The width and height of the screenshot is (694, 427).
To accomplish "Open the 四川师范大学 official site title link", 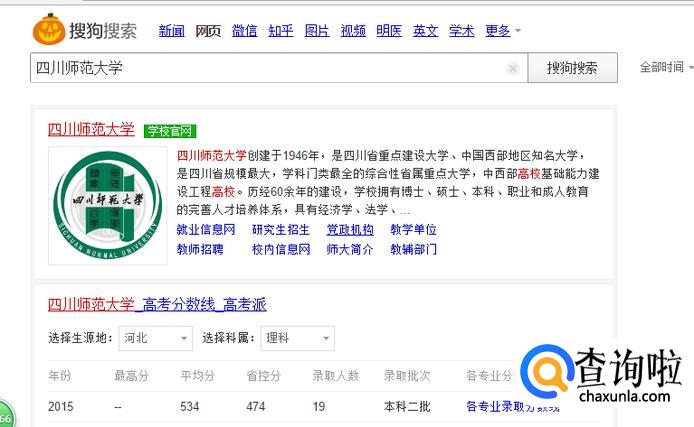I will [x=91, y=129].
